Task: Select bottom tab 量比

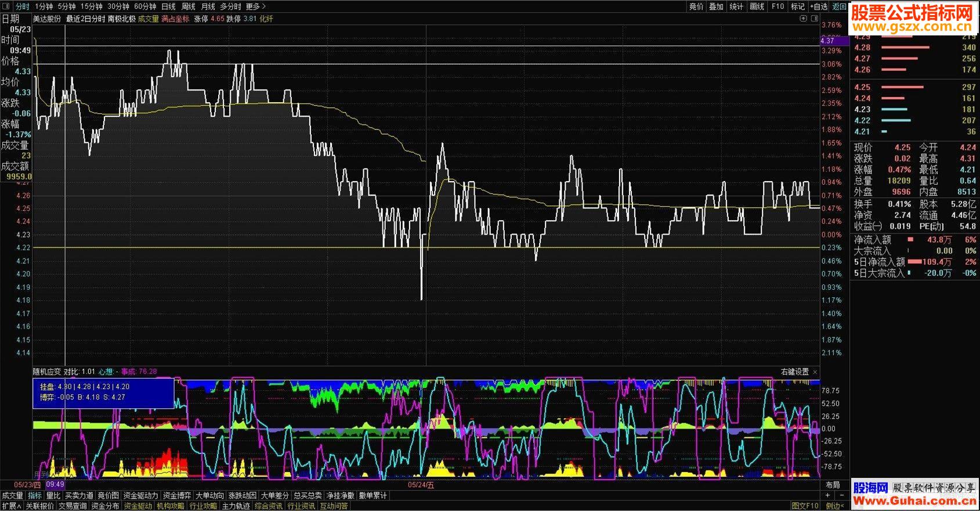Action: [x=53, y=495]
